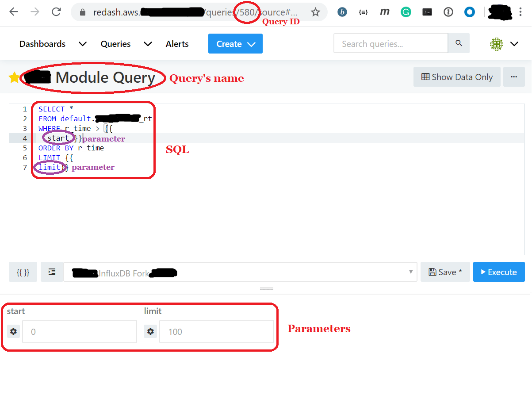The image size is (532, 395).
Task: Open the green Grammarly extension
Action: click(406, 12)
